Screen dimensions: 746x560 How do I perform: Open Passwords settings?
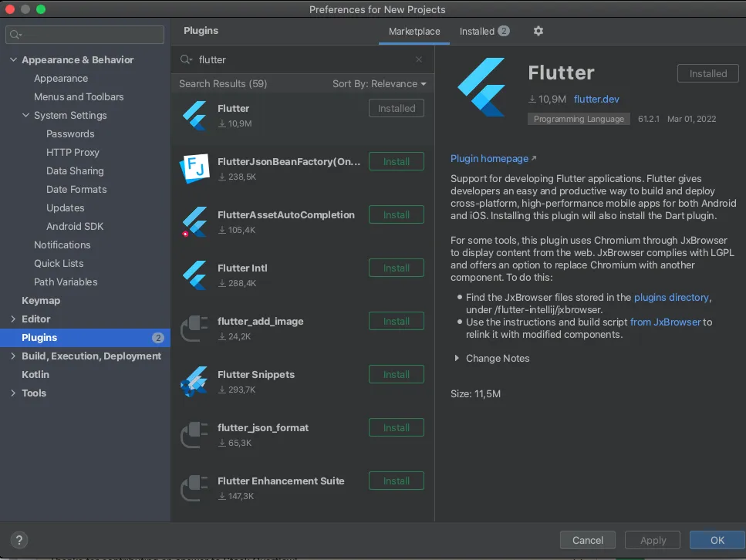(x=70, y=133)
